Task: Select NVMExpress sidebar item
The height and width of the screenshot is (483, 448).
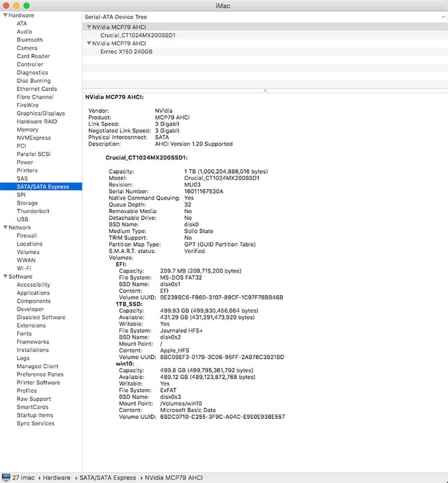Action: point(34,138)
